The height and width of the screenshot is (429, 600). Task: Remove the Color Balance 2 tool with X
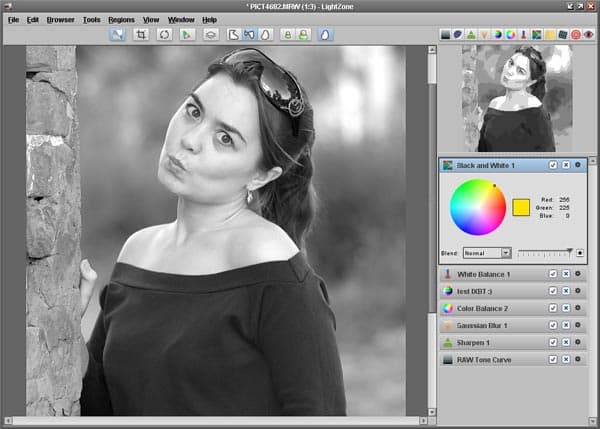pyautogui.click(x=566, y=308)
